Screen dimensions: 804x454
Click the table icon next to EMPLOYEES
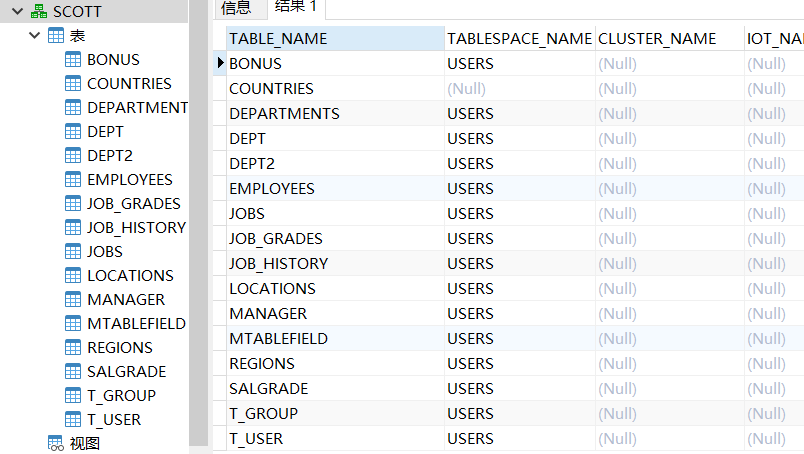pyautogui.click(x=73, y=179)
